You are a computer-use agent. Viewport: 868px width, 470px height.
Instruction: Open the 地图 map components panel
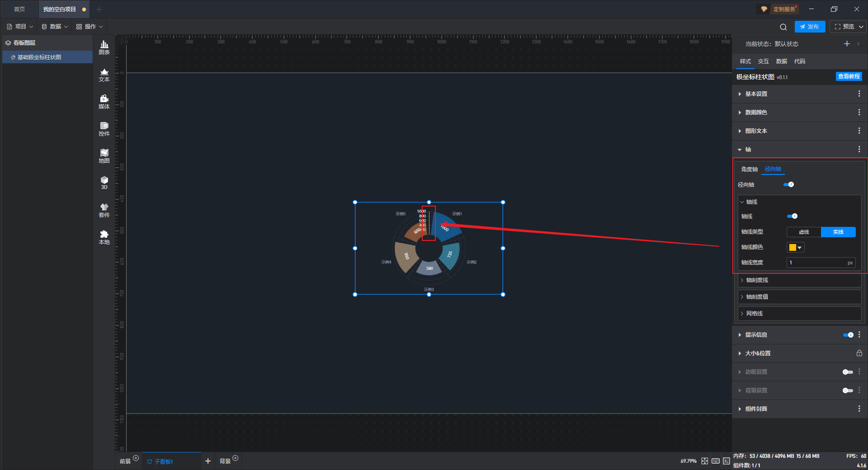[104, 156]
